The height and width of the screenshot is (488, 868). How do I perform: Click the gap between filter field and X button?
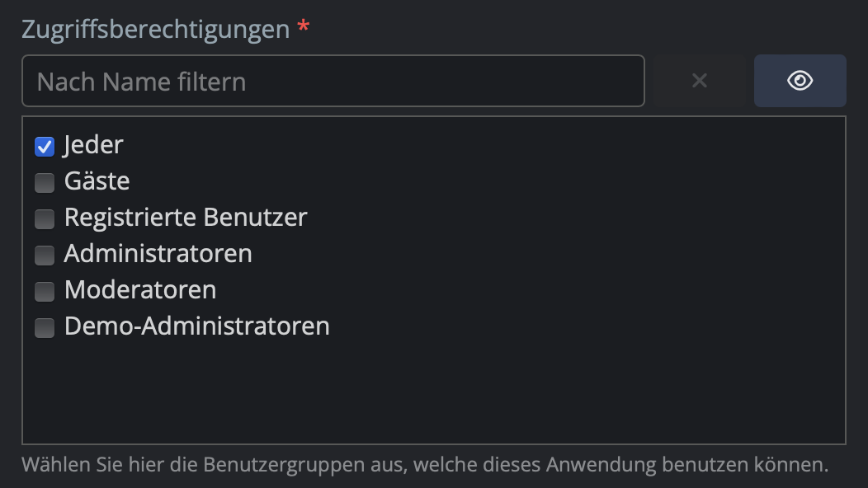click(x=650, y=81)
